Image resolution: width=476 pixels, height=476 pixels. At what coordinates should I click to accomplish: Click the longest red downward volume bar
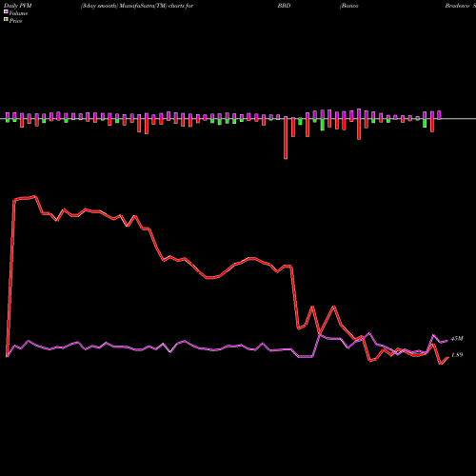(x=286, y=138)
